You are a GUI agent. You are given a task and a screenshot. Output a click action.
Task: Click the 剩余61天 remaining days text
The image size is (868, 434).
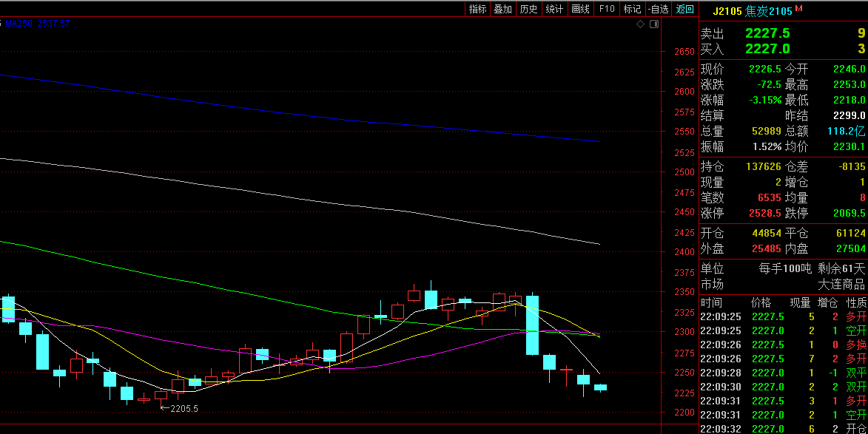tap(841, 268)
